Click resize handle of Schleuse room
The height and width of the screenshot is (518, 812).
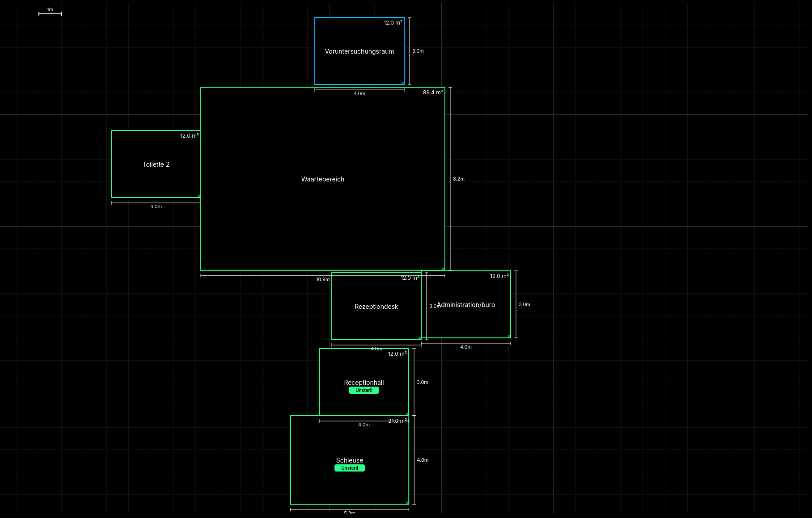[x=407, y=503]
